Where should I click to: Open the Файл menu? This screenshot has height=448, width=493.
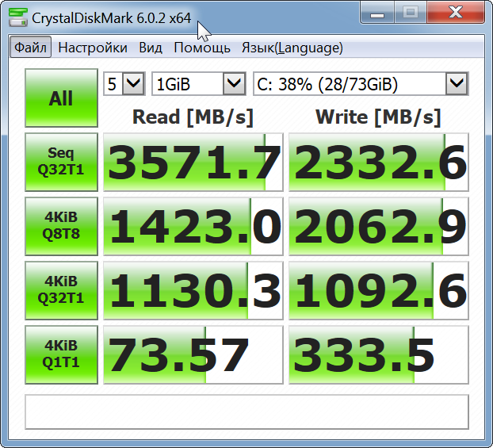(30, 48)
